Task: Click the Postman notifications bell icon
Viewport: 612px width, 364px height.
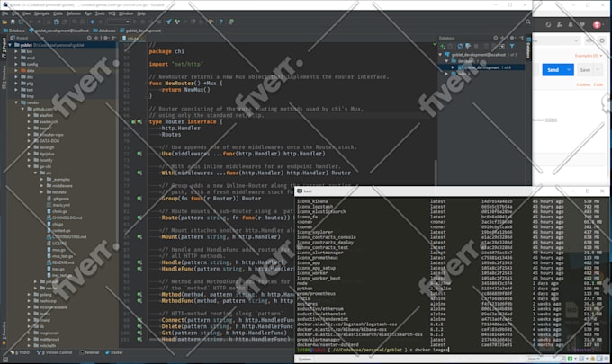Action: click(571, 24)
